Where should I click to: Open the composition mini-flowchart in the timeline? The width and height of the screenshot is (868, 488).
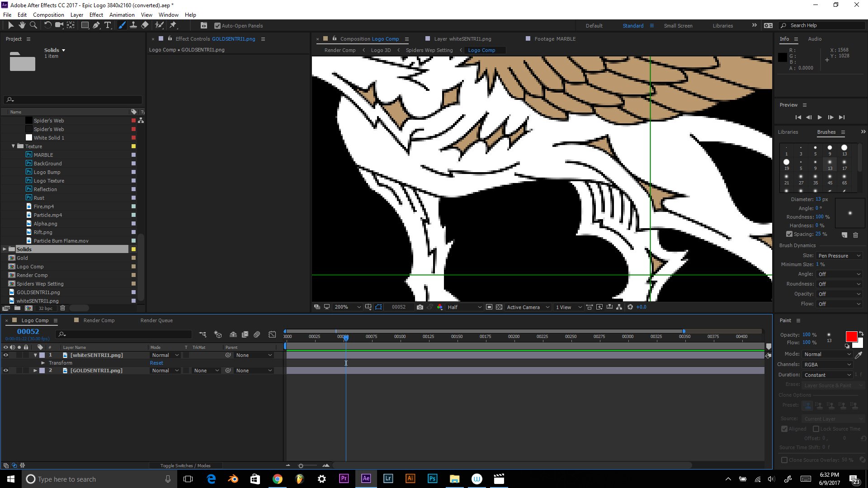click(x=203, y=334)
